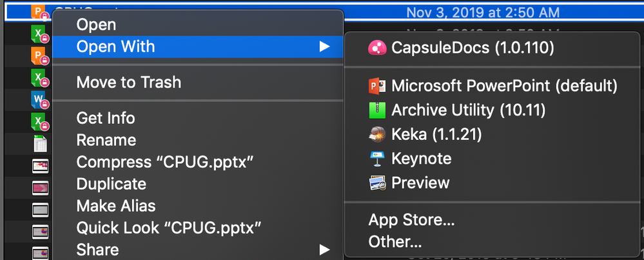
Task: Expand the Open With submenu
Action: coord(197,47)
